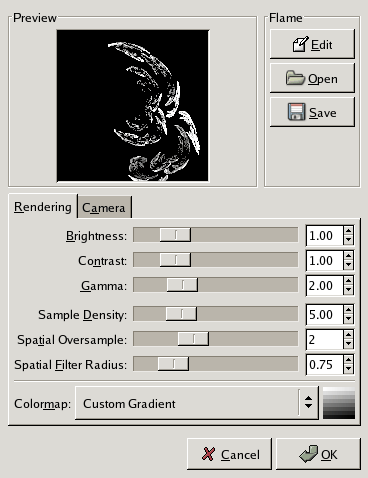
Task: Click the Edit flame button
Action: point(312,44)
